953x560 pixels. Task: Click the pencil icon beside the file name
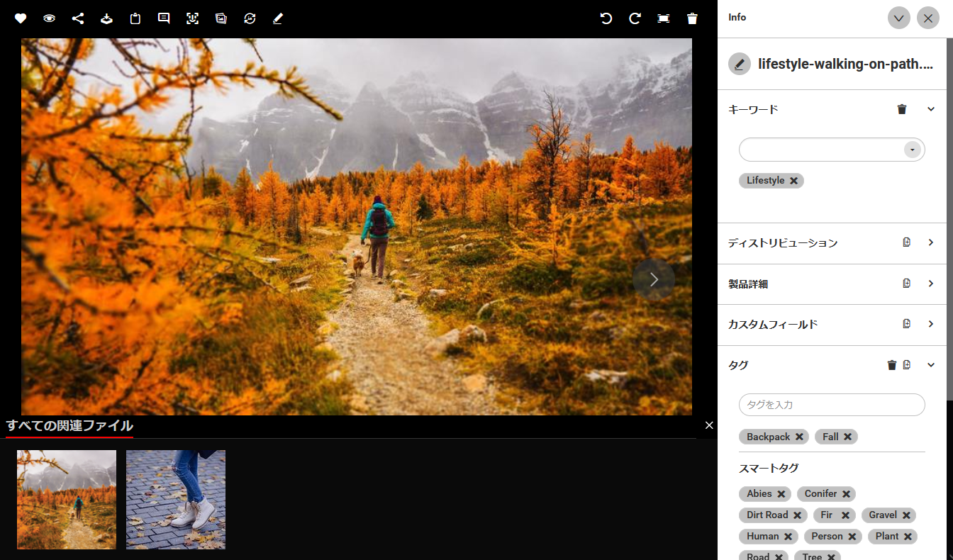[740, 64]
